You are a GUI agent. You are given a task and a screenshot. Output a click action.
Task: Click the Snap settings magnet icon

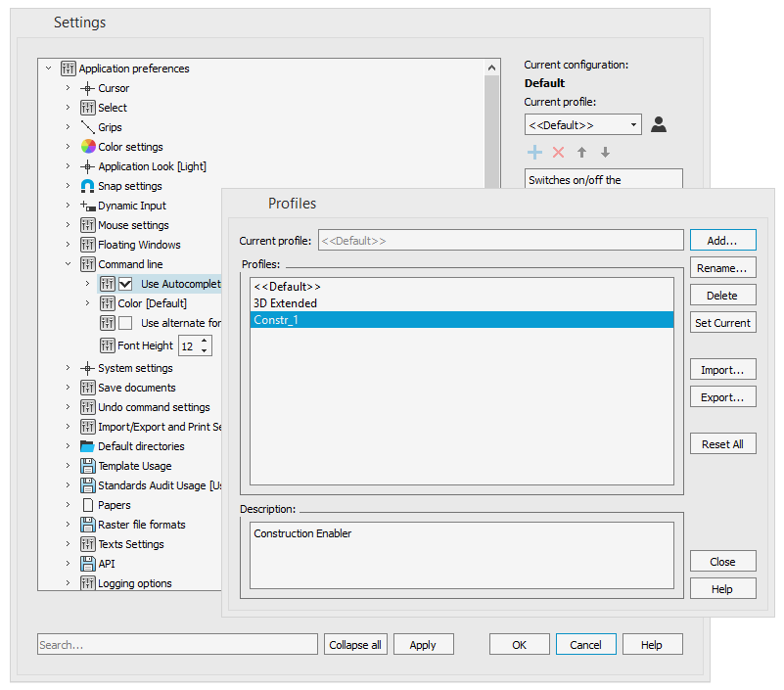tap(88, 186)
